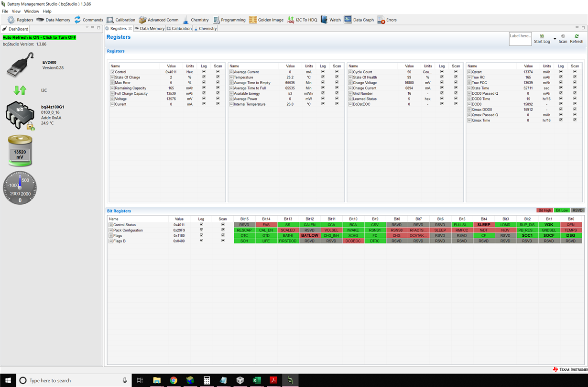Select the Full Charge Capacity register row
The image size is (588, 387).
click(x=167, y=93)
